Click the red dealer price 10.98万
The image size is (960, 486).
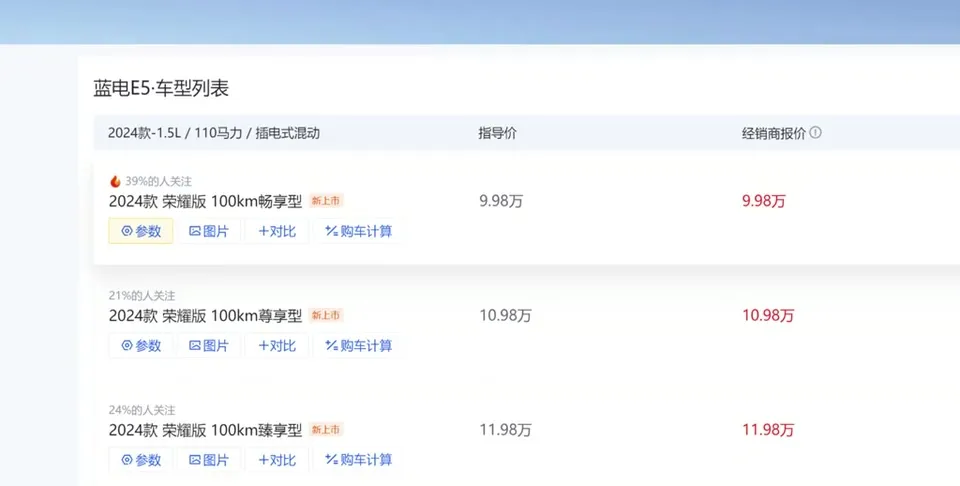coord(768,315)
